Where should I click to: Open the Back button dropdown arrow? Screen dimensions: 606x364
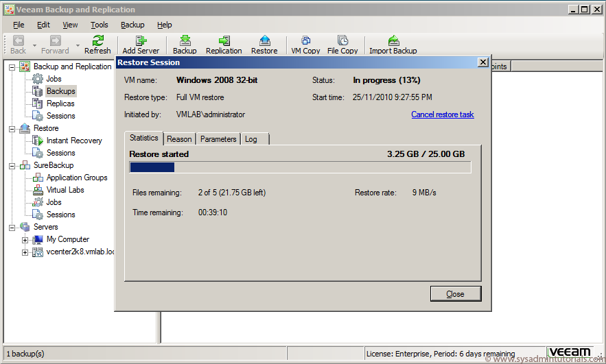(x=34, y=45)
